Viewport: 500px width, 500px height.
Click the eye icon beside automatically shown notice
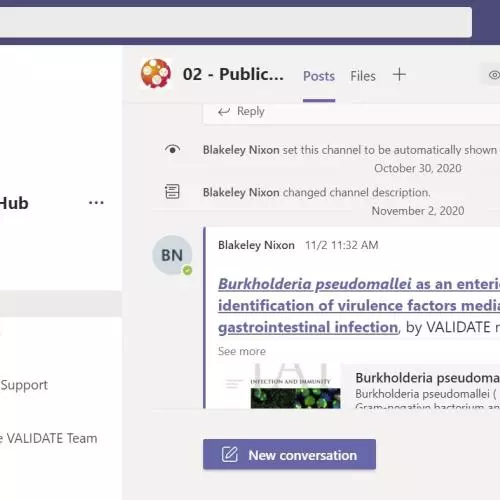(172, 150)
